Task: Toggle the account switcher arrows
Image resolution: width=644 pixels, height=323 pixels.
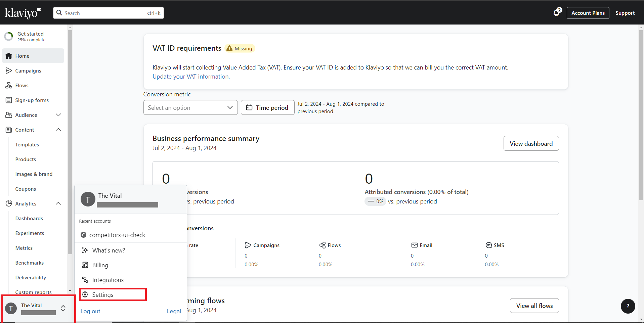Action: [x=63, y=308]
